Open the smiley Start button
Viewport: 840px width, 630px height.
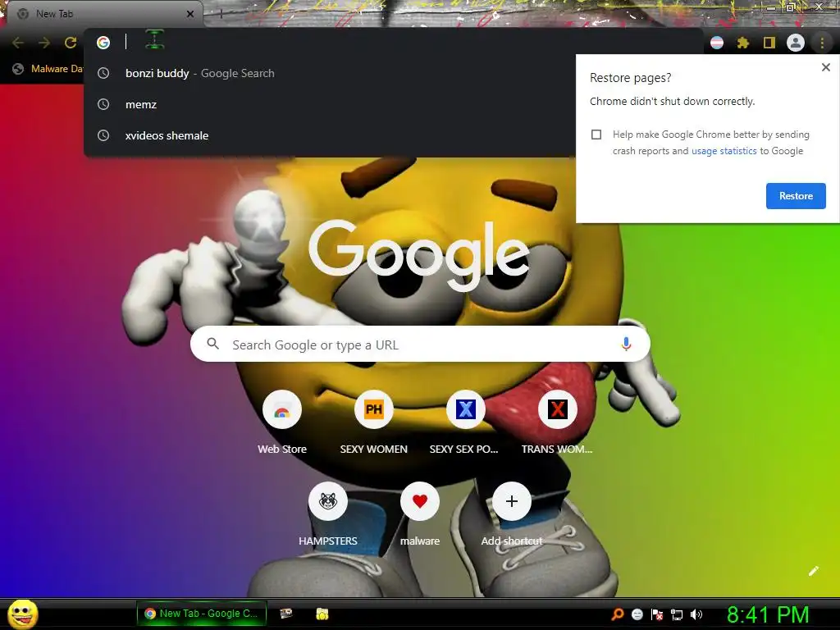pos(22,614)
